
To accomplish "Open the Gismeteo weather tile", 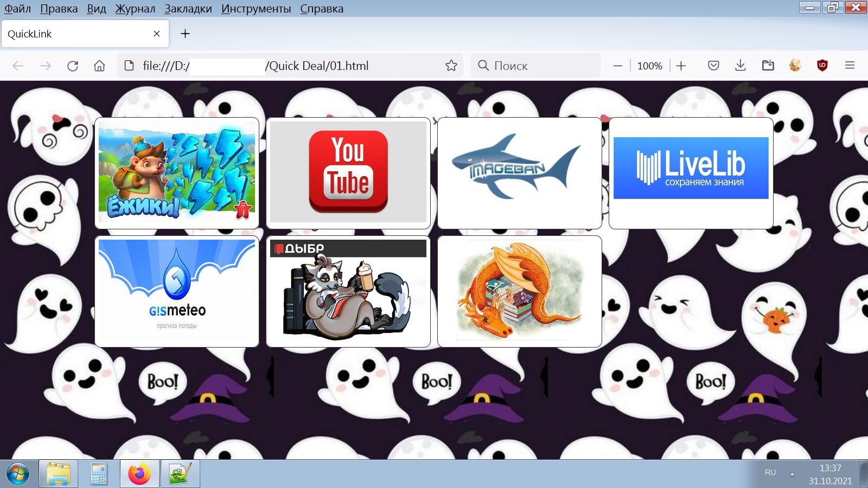I will tap(177, 291).
